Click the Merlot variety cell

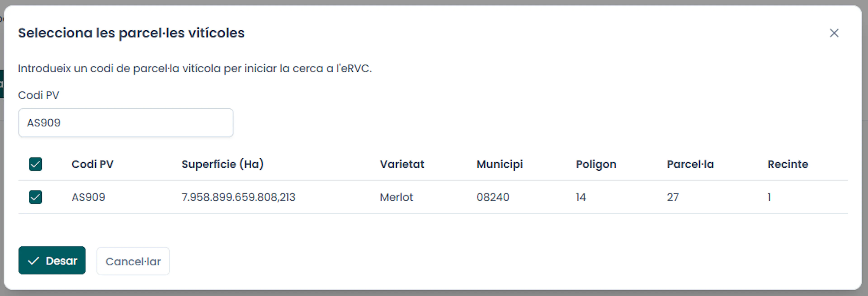tap(396, 197)
